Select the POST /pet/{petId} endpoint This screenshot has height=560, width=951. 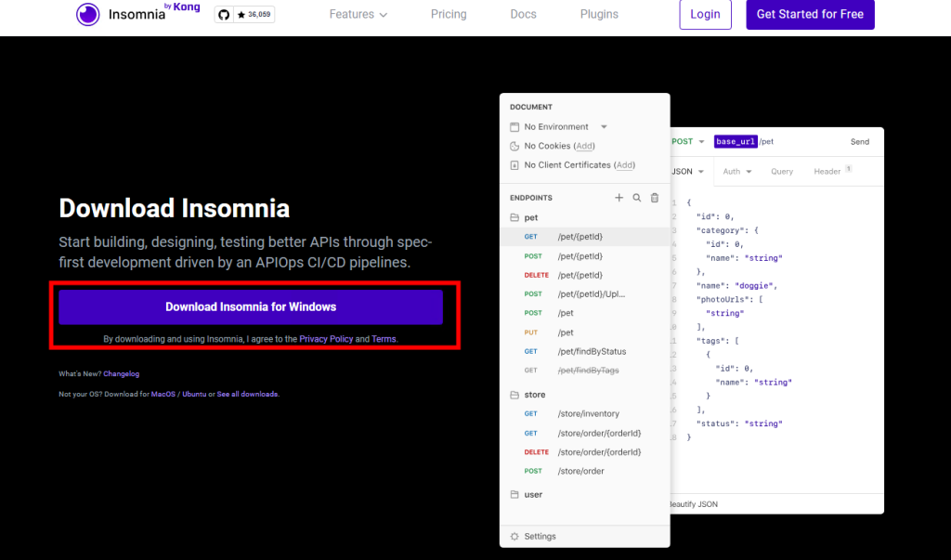(x=585, y=256)
